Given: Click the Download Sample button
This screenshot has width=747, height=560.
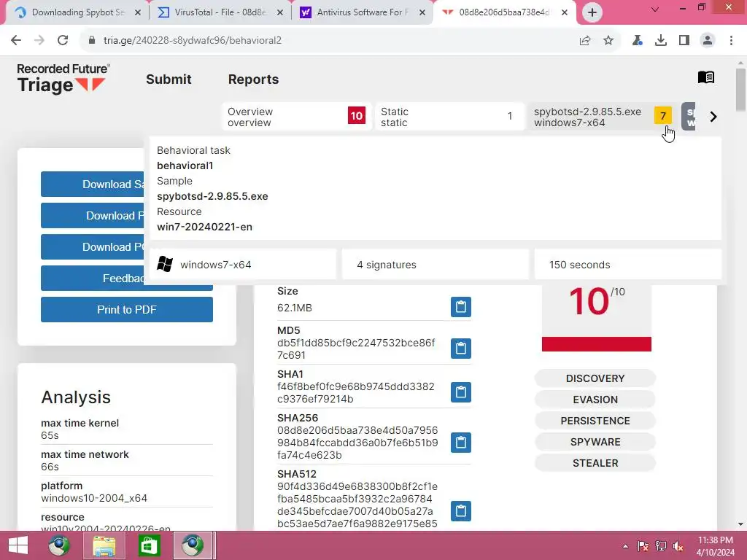Looking at the screenshot, I should 93,184.
